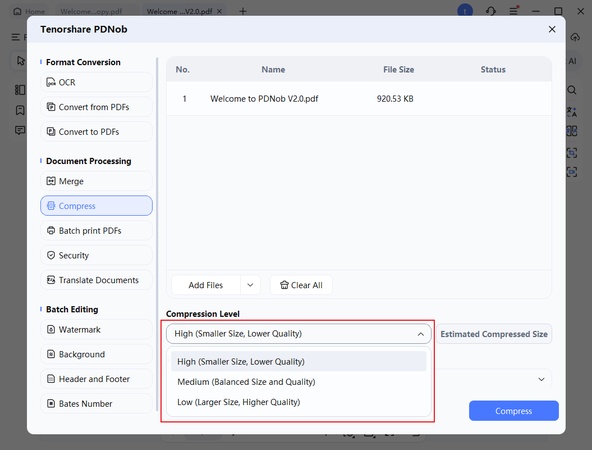The image size is (592, 450).
Task: Open the OCR tool
Action: [96, 82]
